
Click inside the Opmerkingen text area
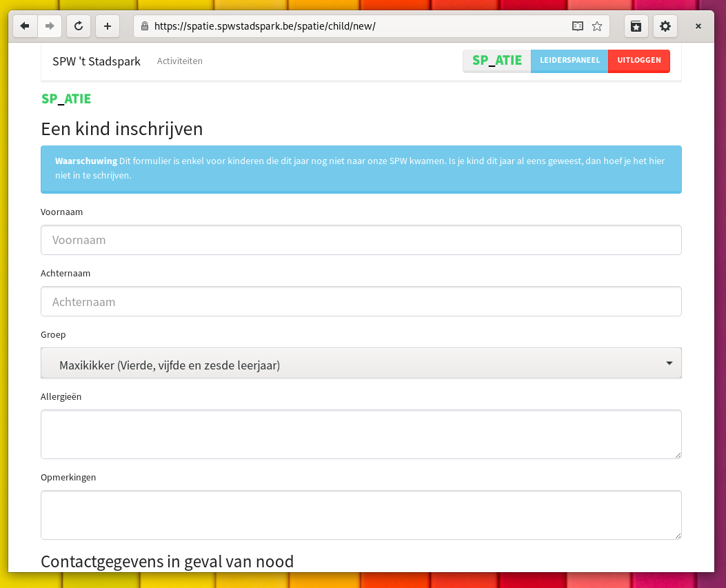click(x=361, y=515)
